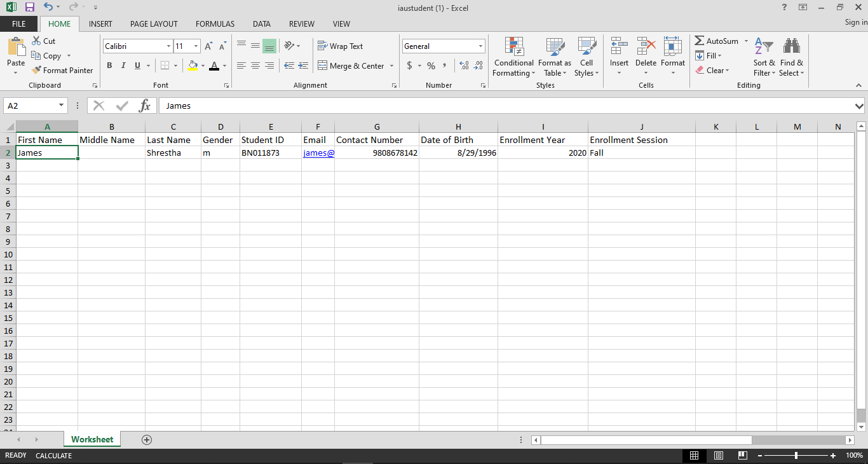Click the Copy button

coord(46,56)
